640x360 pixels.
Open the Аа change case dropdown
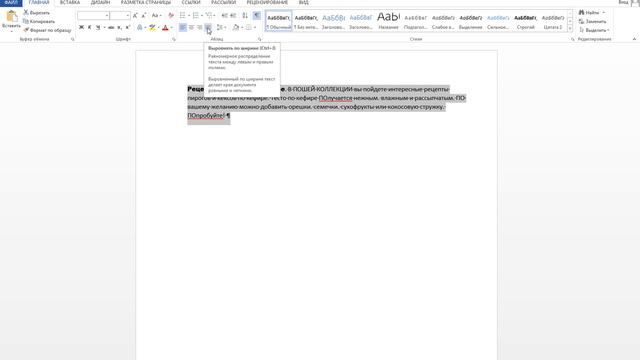(156, 16)
